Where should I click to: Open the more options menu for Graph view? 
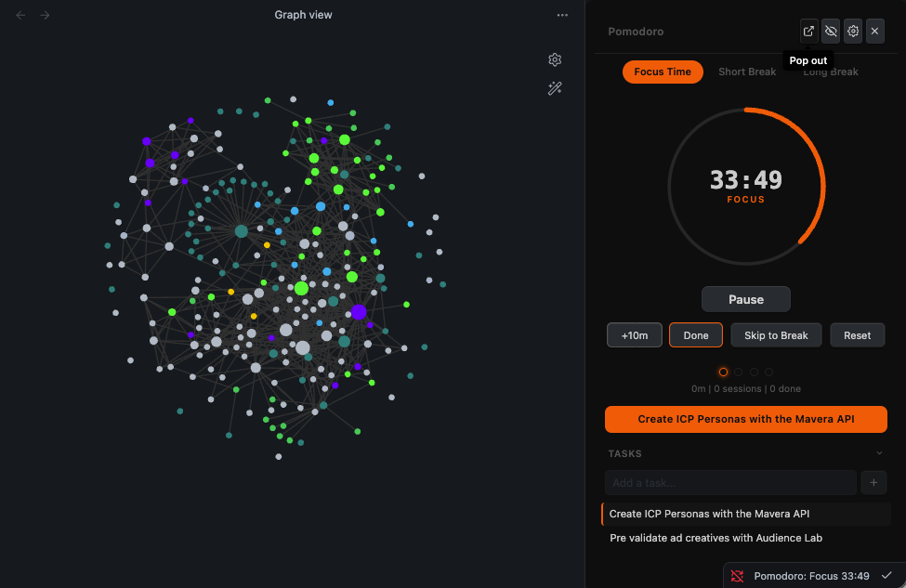562,15
